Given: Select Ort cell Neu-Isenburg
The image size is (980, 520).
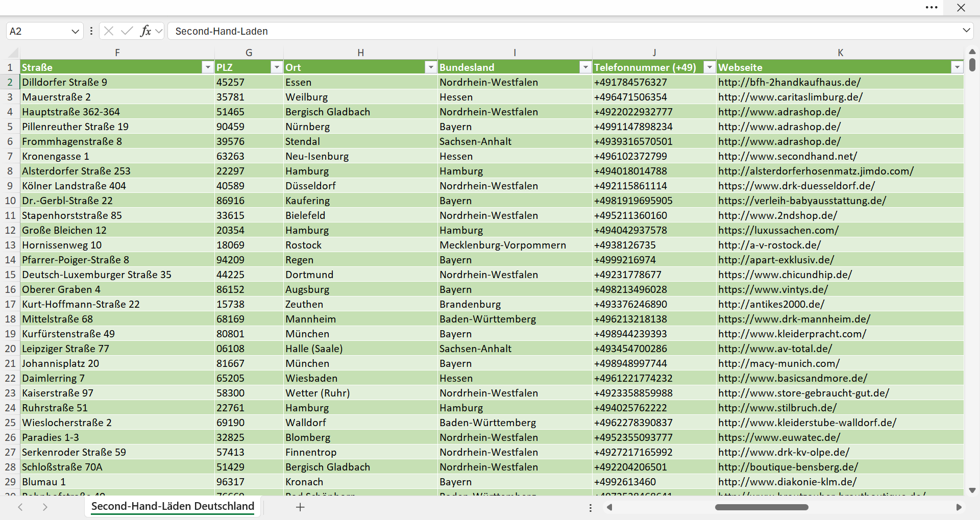Looking at the screenshot, I should pyautogui.click(x=360, y=156).
